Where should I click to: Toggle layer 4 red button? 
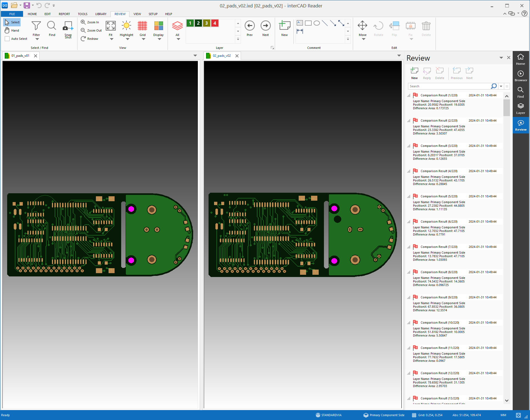click(215, 23)
